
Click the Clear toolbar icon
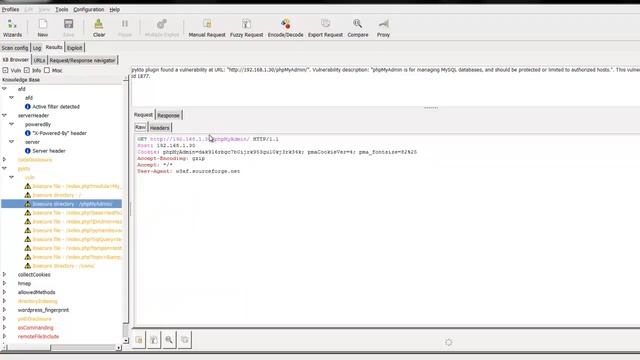coord(99,28)
